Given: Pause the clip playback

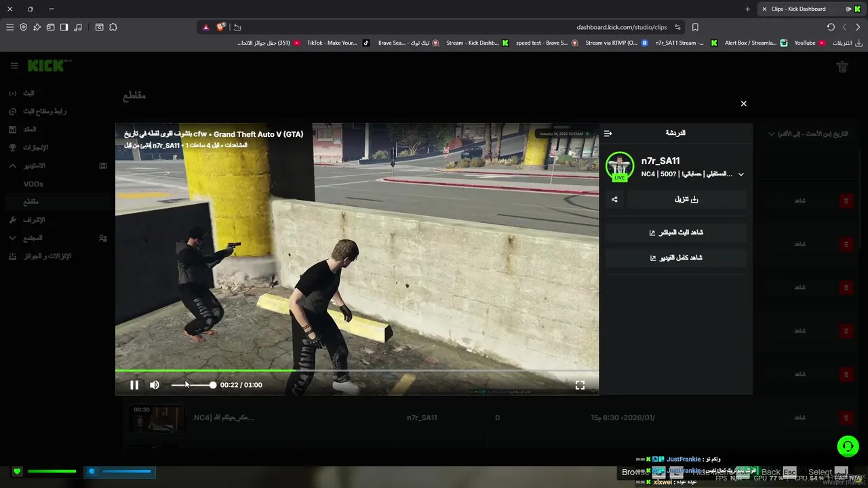Looking at the screenshot, I should (134, 385).
